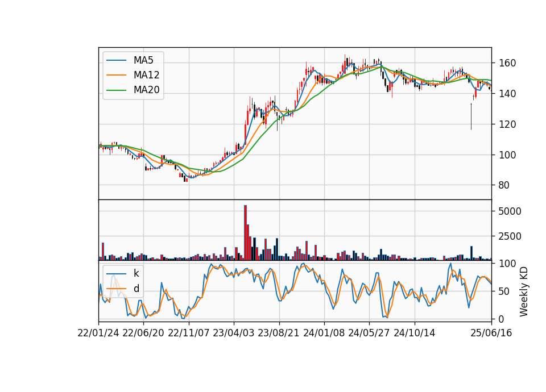This screenshot has height=392, width=546.
Task: Click the tallest volume bar above 5000
Action: [245, 233]
